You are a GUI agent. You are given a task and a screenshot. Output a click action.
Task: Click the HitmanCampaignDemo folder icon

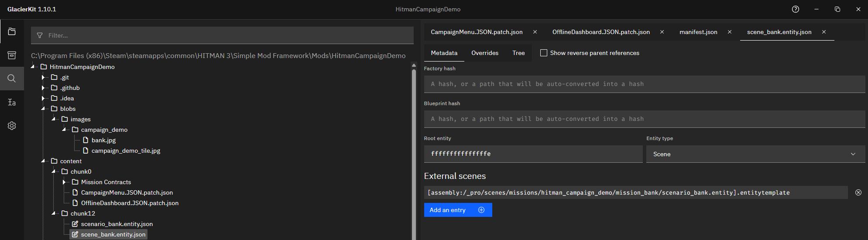(x=44, y=67)
